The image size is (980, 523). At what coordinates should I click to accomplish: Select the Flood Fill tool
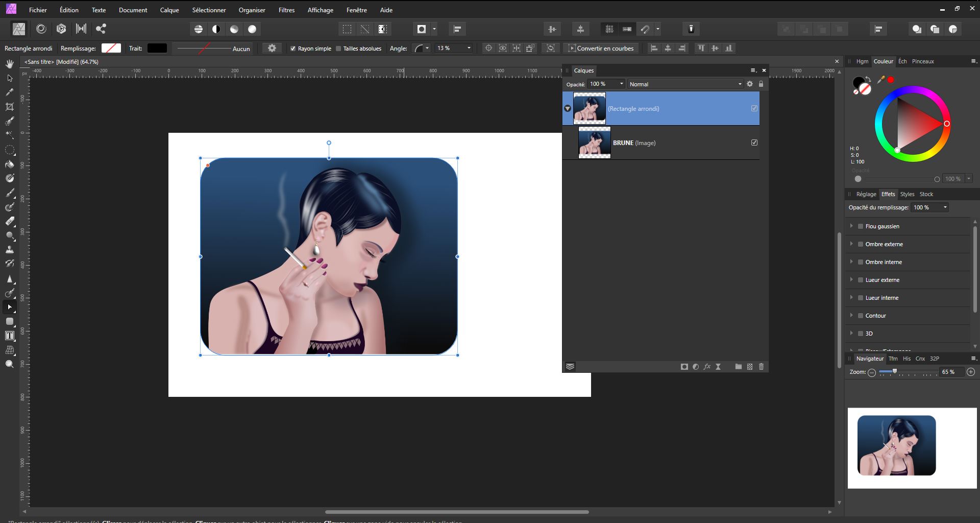point(9,164)
